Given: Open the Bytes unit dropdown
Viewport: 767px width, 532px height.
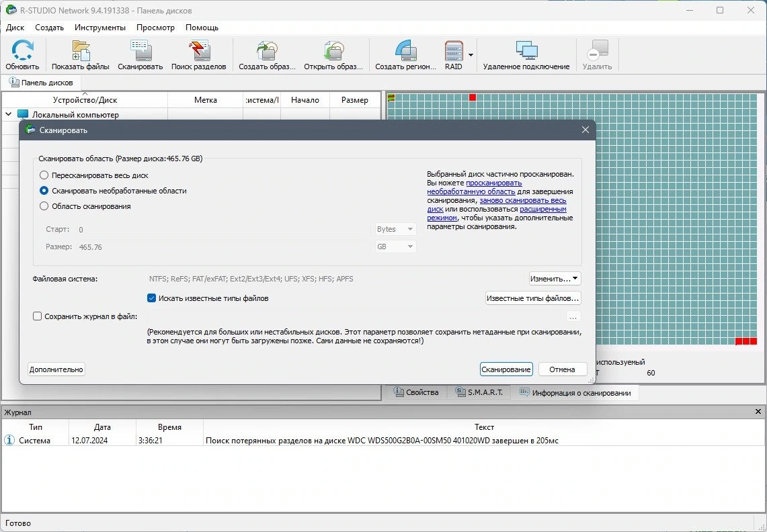Looking at the screenshot, I should [x=395, y=229].
